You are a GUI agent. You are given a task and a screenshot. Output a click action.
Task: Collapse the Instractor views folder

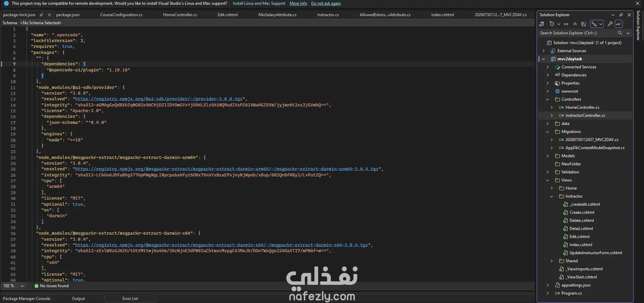coord(552,196)
